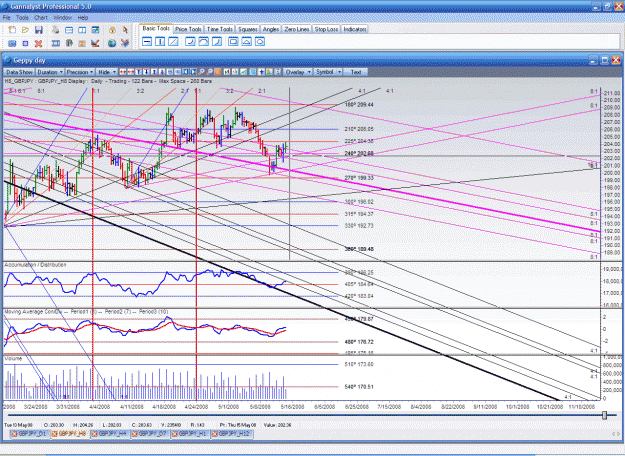Viewport: 625px width, 456px height.
Task: Click the orange grid icon in chart toolbar
Action: tap(218, 72)
